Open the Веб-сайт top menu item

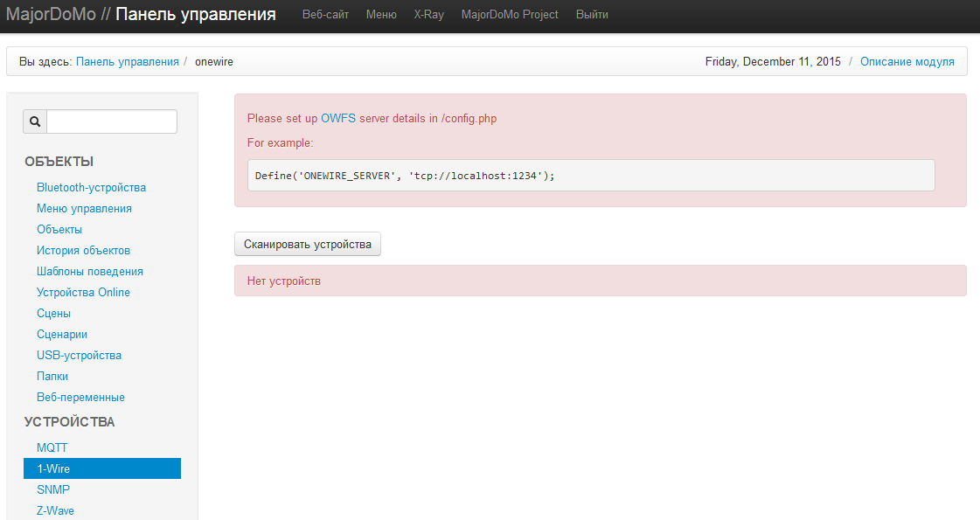click(x=325, y=15)
